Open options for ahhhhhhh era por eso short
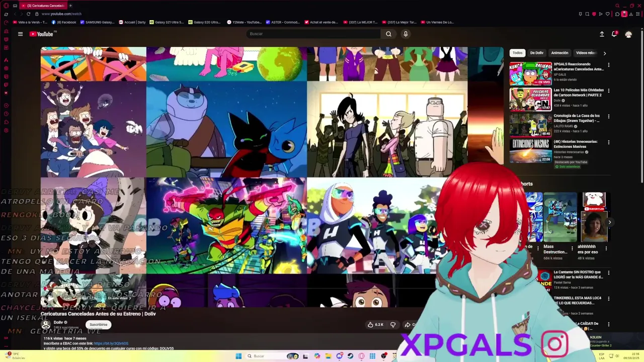This screenshot has width=644, height=362. [606, 248]
